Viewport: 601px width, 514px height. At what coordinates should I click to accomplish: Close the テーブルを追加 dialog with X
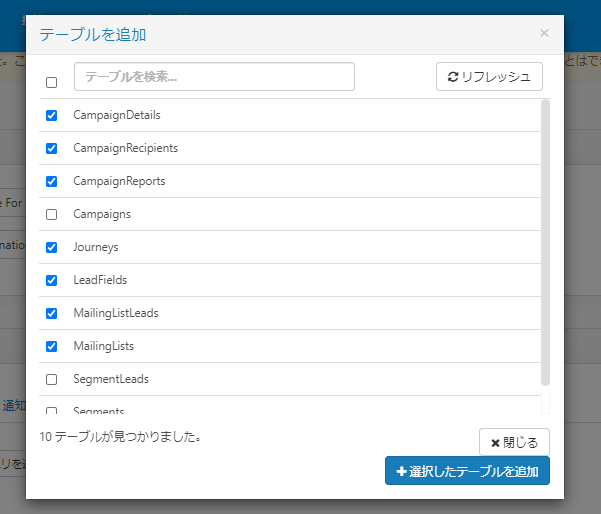[x=544, y=33]
